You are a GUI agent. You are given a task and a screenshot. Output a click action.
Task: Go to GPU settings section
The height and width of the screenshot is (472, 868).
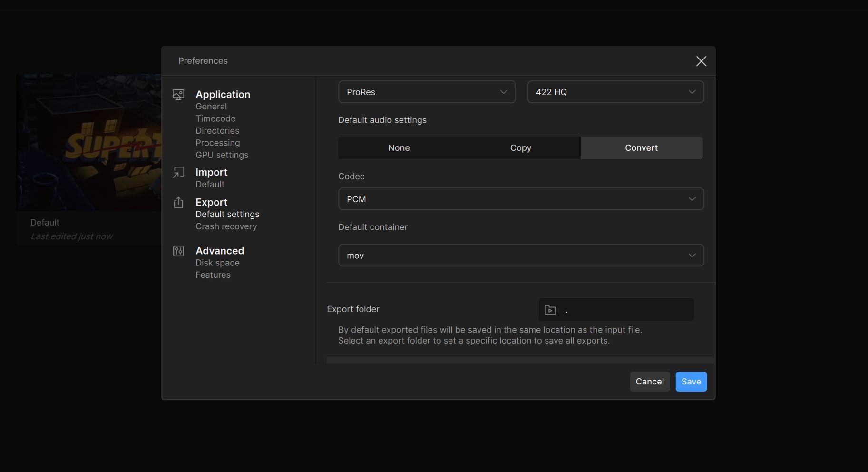coord(222,155)
